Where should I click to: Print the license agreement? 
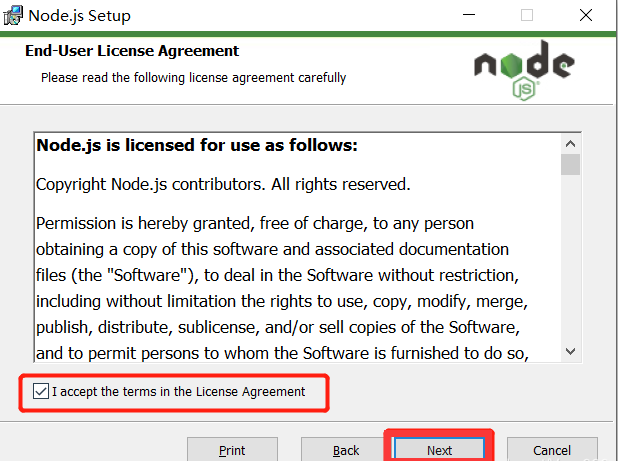[x=232, y=450]
